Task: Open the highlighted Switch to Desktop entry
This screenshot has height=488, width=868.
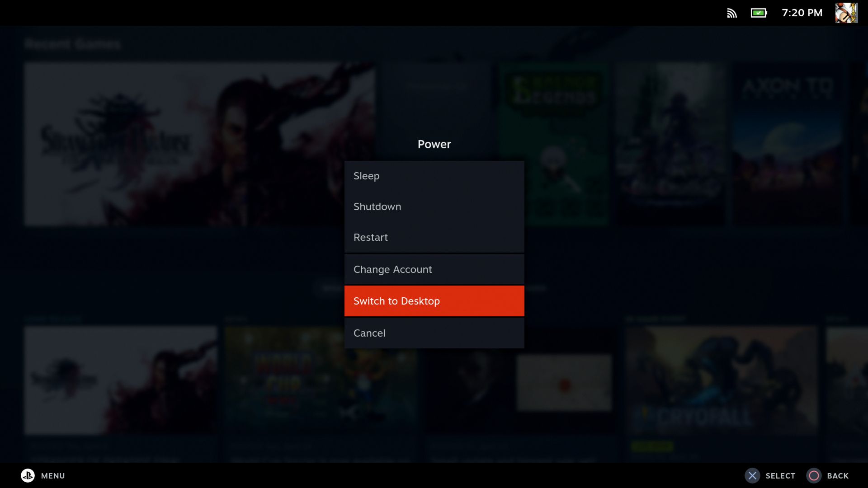Action: (434, 301)
